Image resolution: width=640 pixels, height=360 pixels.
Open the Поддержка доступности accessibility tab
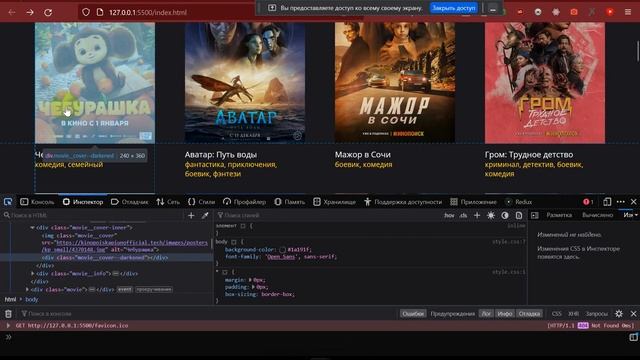pos(403,202)
